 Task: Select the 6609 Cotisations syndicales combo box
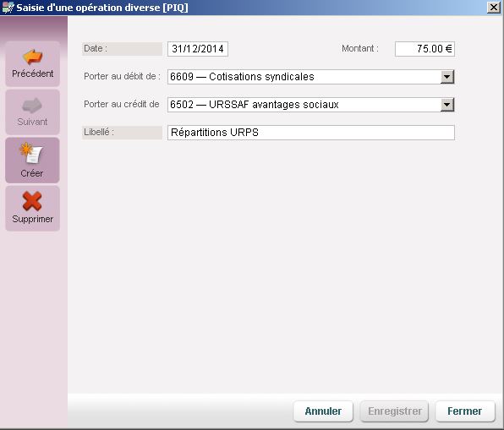(x=311, y=77)
